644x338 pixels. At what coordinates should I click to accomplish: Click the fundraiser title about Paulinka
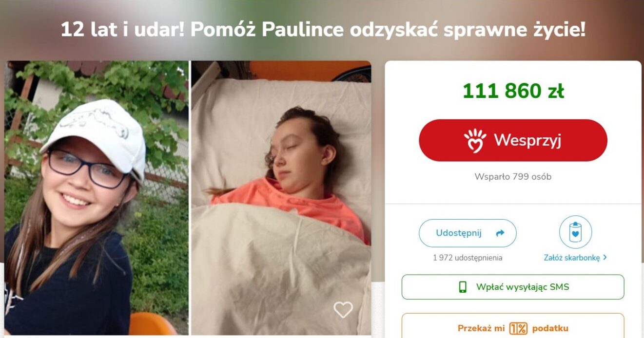[x=323, y=30]
